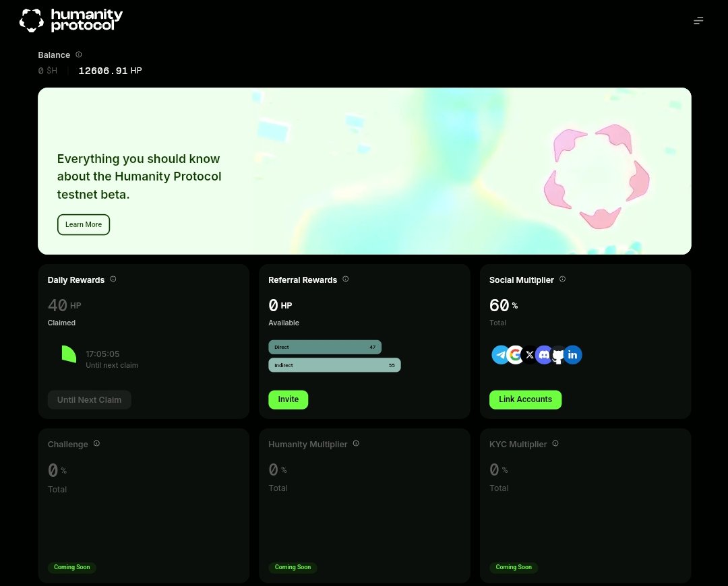
Task: Click the Referral Rewards info tooltip icon
Action: pyautogui.click(x=345, y=279)
